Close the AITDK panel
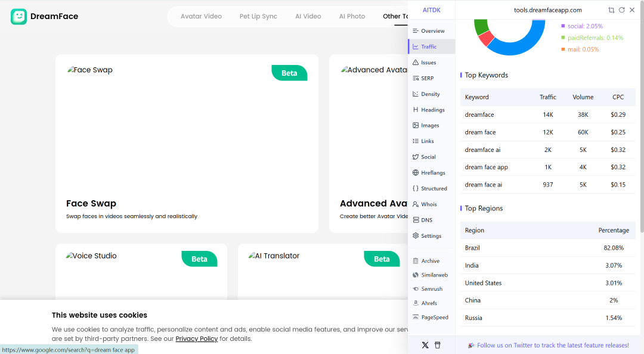Screen dimensions: 644x354 (x=632, y=10)
